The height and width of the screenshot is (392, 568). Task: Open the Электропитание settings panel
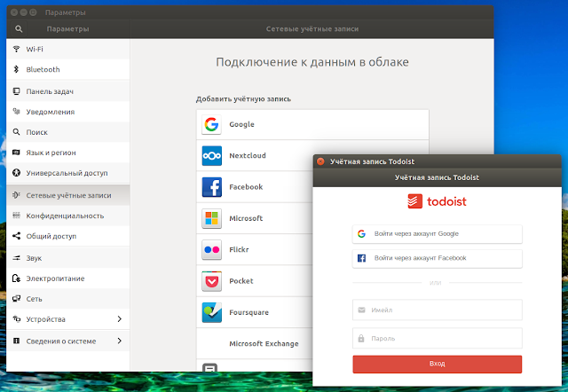click(x=68, y=278)
